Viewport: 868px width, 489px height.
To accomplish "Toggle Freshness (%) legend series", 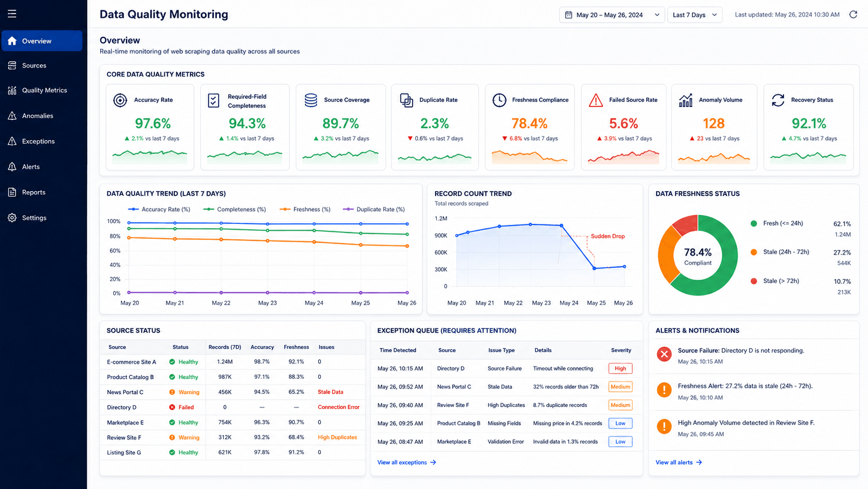I will coord(305,209).
